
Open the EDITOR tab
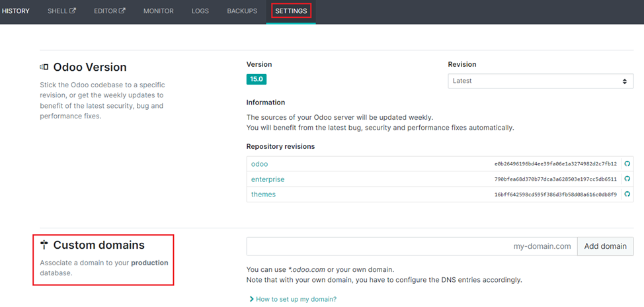tap(110, 11)
